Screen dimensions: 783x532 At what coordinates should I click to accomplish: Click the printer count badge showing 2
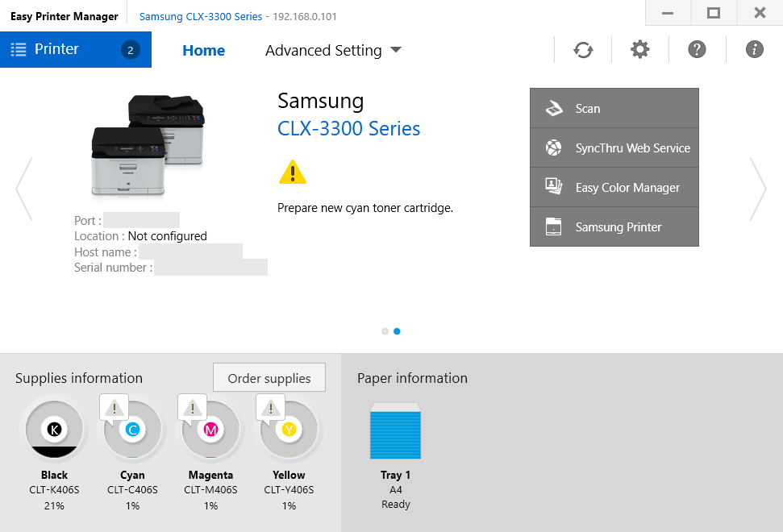pyautogui.click(x=131, y=50)
